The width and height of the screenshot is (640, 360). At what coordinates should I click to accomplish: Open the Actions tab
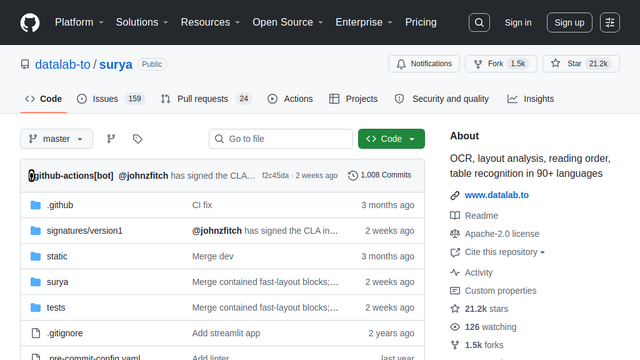click(290, 99)
